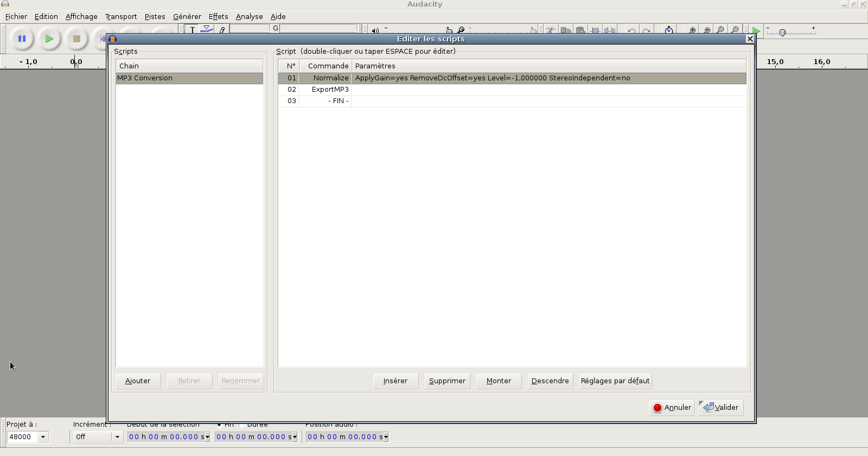Screen dimensions: 868x456
Task: Click the Descendre button
Action: coord(550,381)
